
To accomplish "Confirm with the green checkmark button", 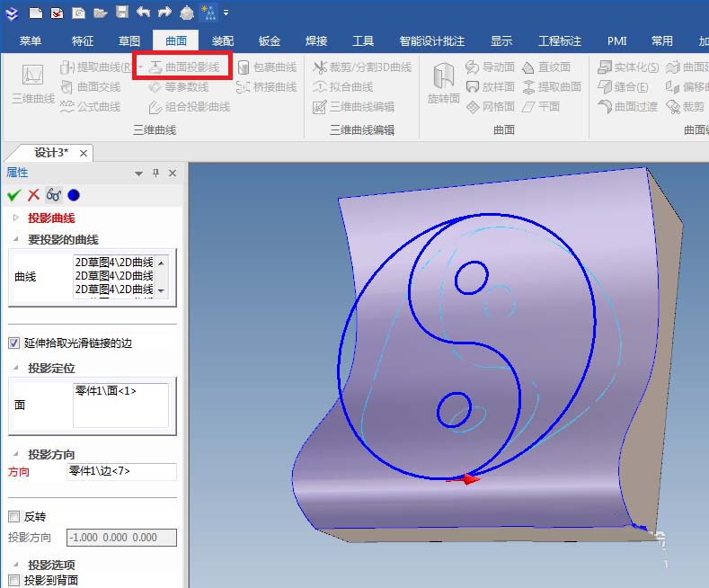I will coord(14,195).
